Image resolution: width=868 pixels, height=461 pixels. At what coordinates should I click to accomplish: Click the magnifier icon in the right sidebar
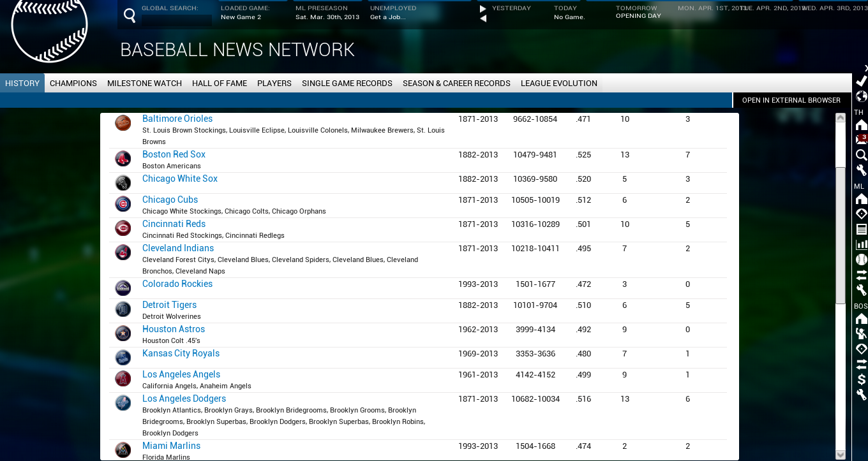pos(861,155)
